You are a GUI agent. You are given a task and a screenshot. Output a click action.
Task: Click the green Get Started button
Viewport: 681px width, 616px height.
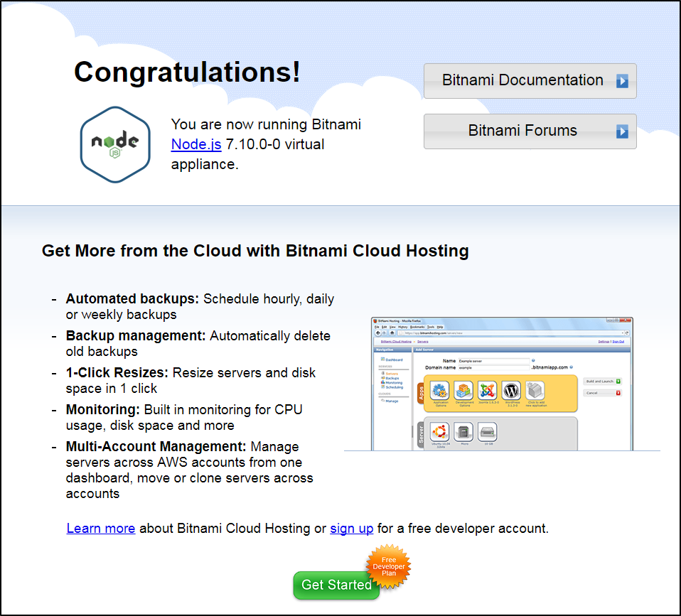[x=336, y=585]
